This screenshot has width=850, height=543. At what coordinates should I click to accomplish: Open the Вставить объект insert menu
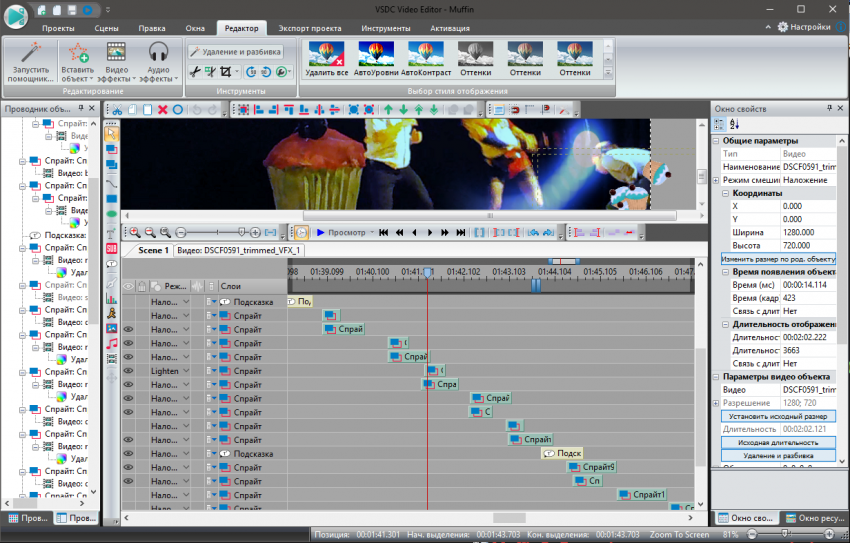tap(78, 62)
